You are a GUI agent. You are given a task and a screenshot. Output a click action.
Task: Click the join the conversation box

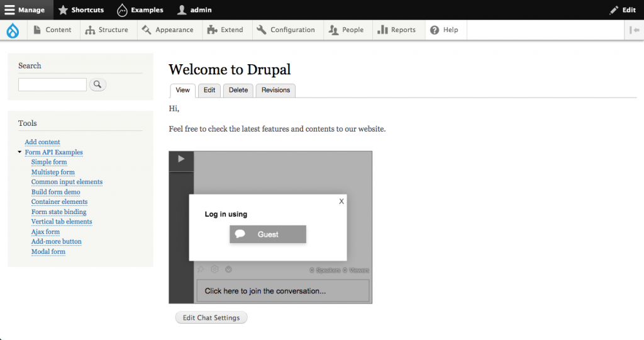[x=282, y=291]
